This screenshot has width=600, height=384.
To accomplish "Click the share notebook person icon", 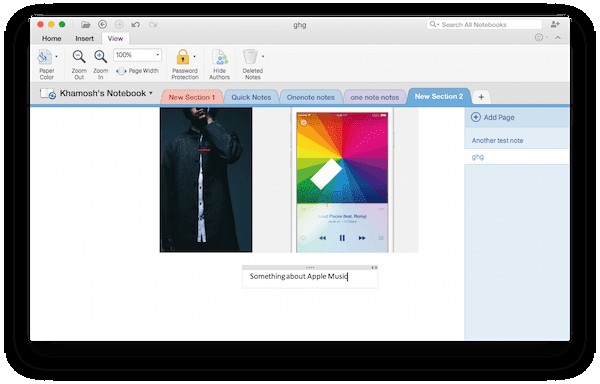I will pos(555,24).
